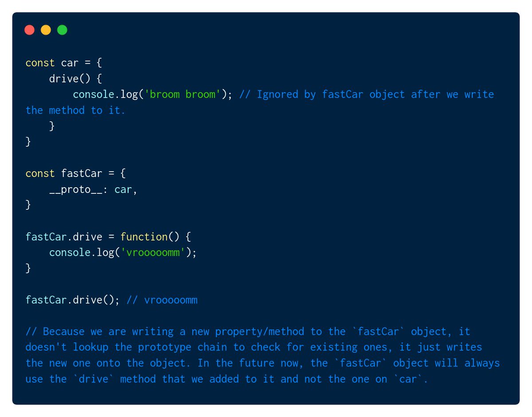Click the 'const car' declaration line

point(64,63)
